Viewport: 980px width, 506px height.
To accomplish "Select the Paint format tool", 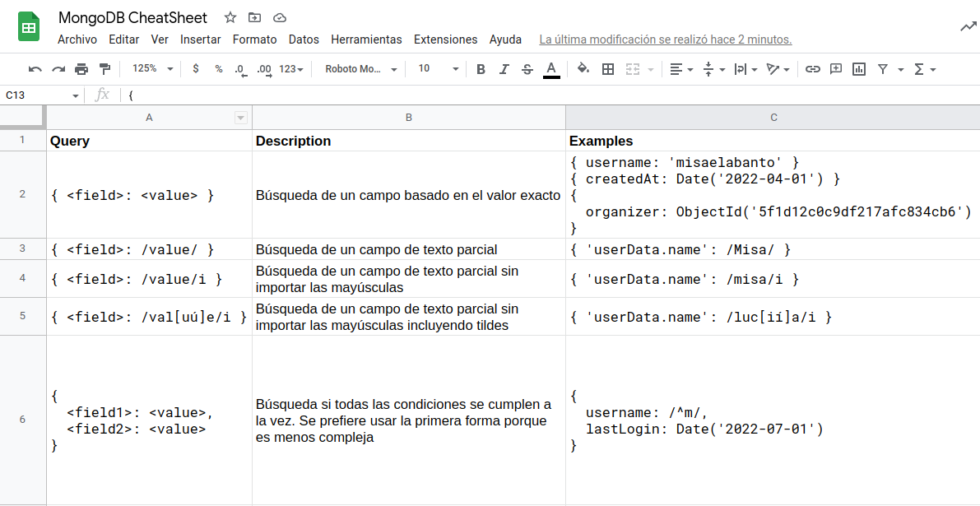I will (x=105, y=69).
